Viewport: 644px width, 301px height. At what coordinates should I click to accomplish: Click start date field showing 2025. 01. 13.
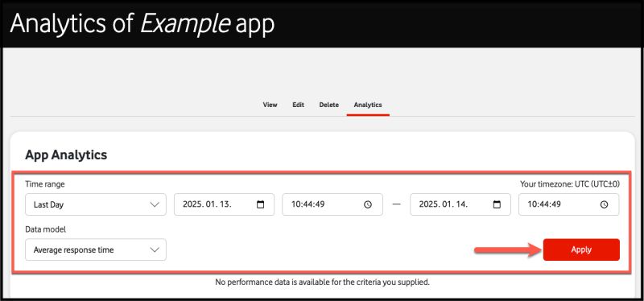225,204
